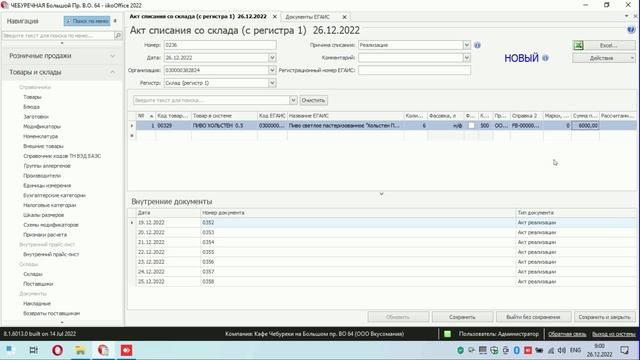Toggle checkbox in ПИВО ХОЛЬСТЕН row

coord(471,126)
